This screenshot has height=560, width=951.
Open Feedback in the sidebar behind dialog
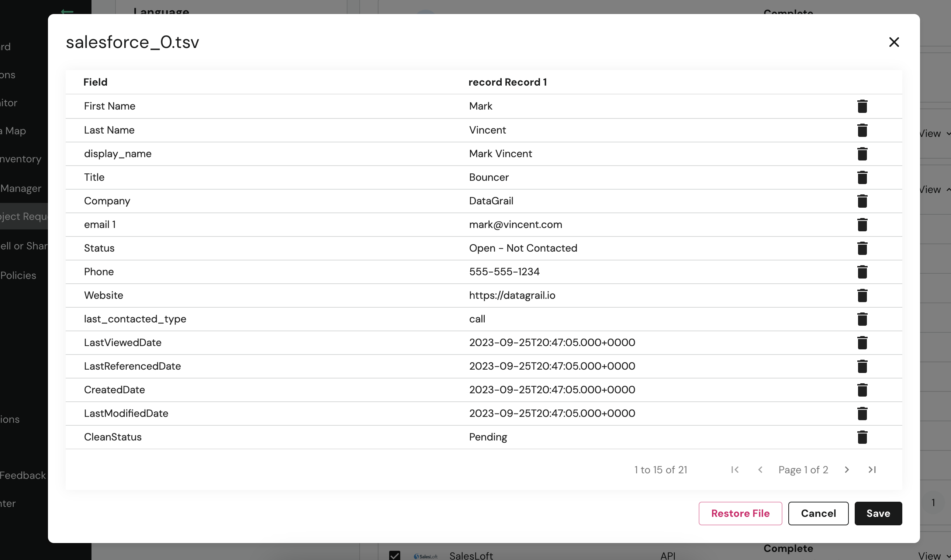coord(23,476)
